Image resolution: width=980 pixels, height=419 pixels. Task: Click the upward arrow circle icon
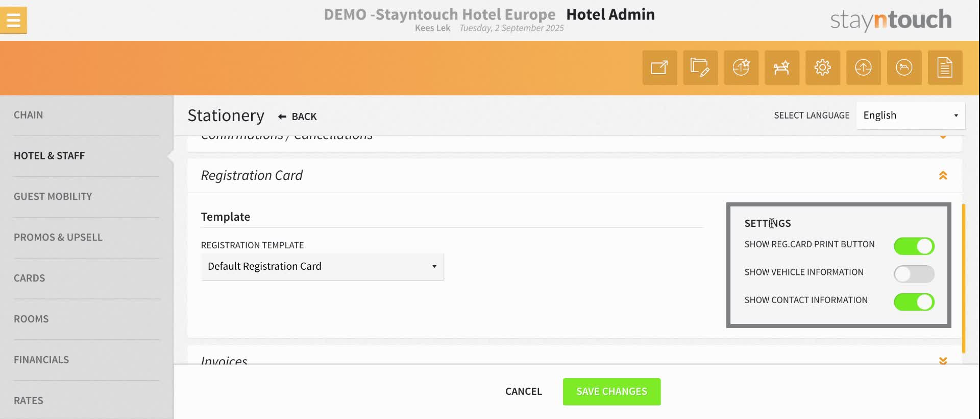(864, 67)
